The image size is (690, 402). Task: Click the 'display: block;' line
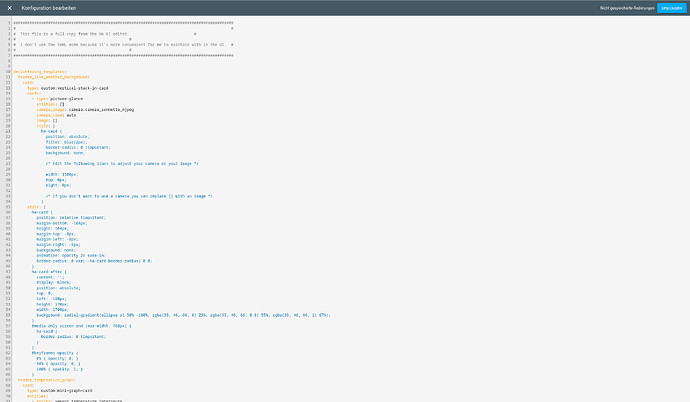(54, 282)
